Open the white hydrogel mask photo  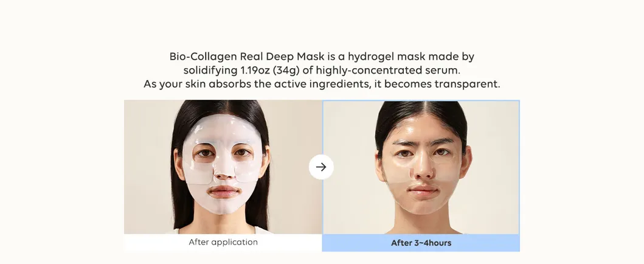click(223, 167)
